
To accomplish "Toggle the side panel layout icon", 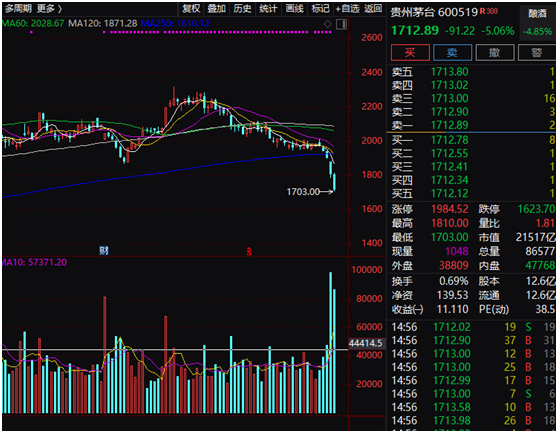I will tap(341, 24).
